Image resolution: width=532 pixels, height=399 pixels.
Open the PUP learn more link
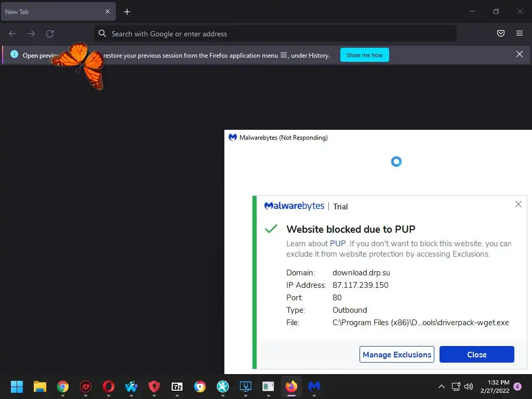pos(338,244)
